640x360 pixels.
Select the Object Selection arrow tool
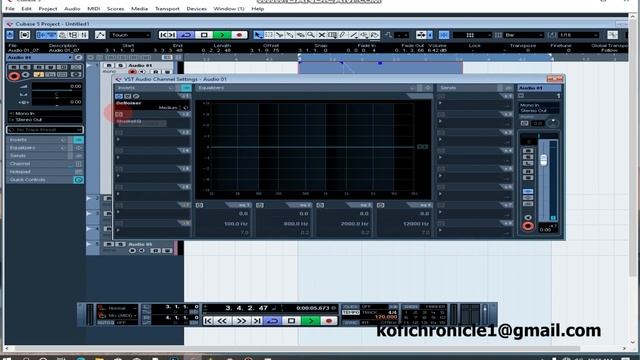coord(258,35)
